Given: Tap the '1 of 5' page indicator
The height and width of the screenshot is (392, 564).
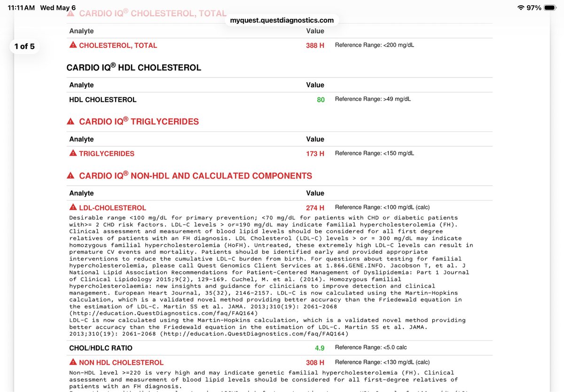Looking at the screenshot, I should tap(24, 46).
